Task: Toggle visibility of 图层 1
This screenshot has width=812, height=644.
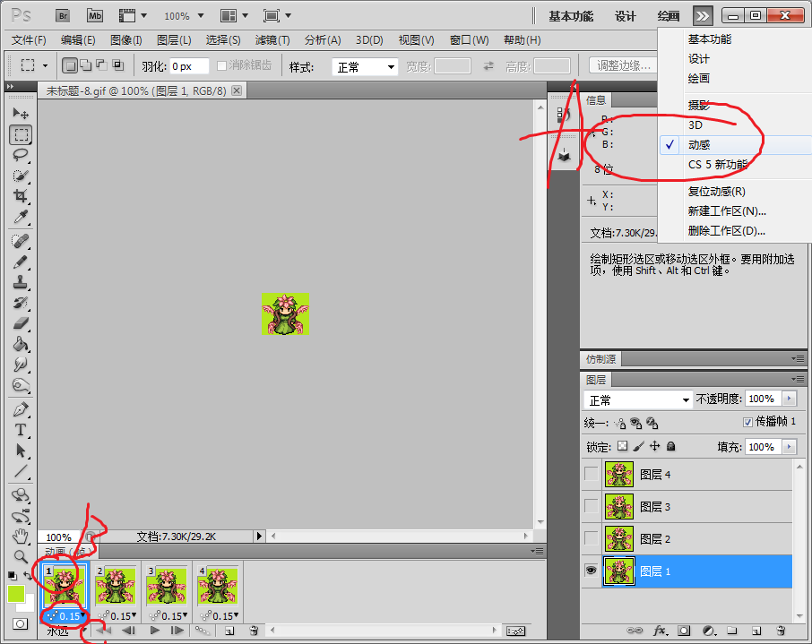Action: 591,571
